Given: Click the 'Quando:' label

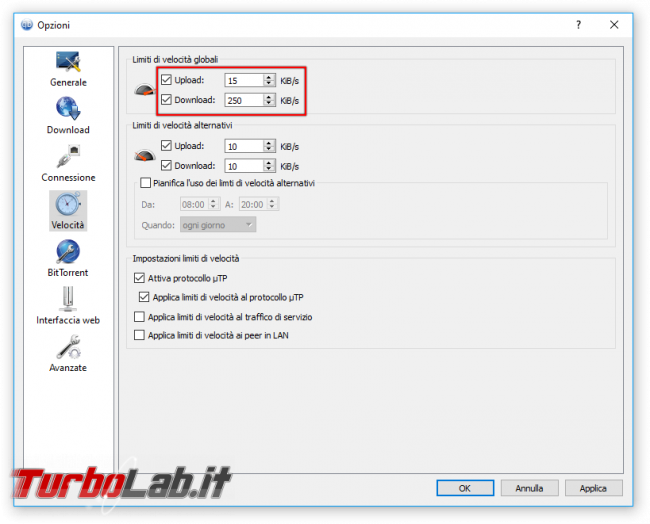Looking at the screenshot, I should [x=158, y=225].
